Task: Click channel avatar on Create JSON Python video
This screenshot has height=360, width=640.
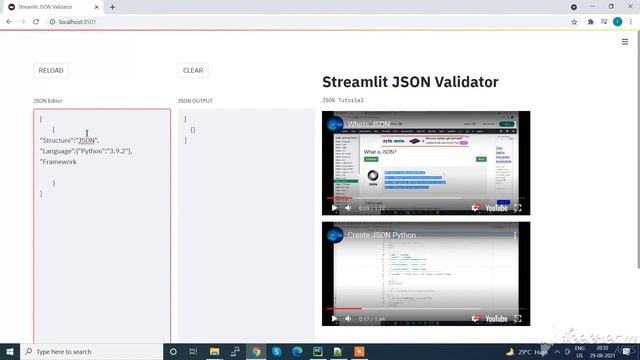Action: [335, 235]
